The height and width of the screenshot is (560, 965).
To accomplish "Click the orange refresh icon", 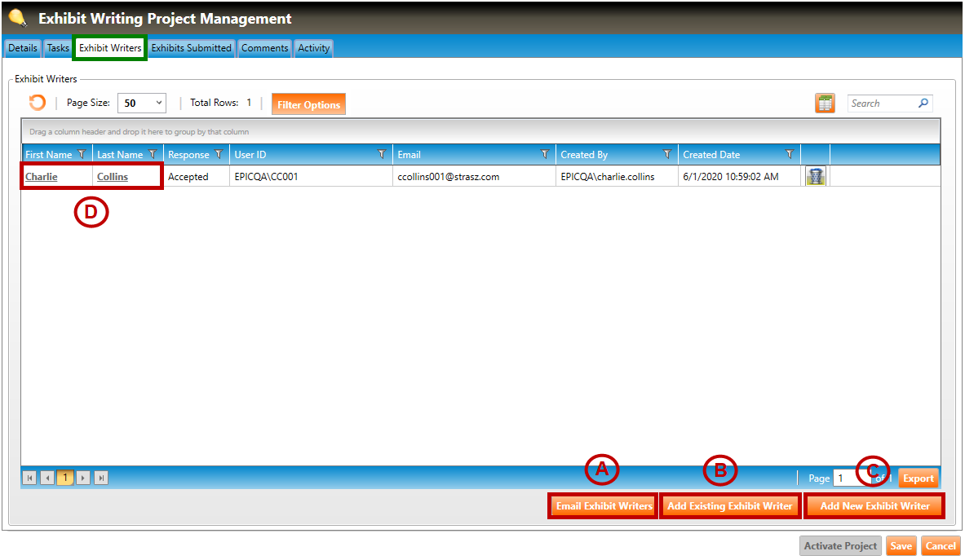I will 37,103.
